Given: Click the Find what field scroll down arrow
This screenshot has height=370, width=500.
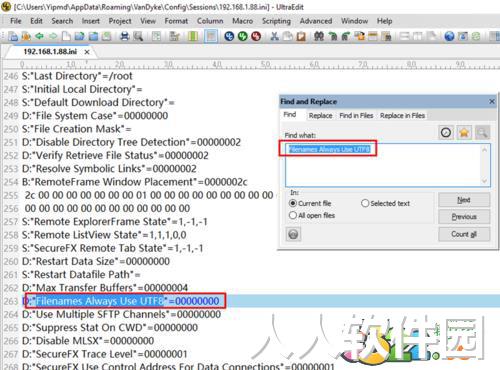Looking at the screenshot, I should tap(485, 181).
